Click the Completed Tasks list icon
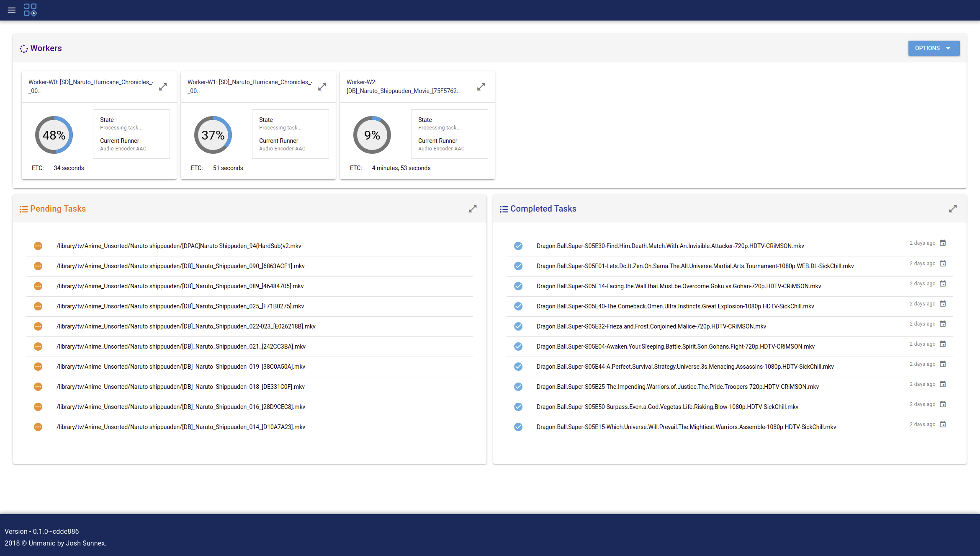Viewport: 980px width, 556px height. click(x=504, y=209)
